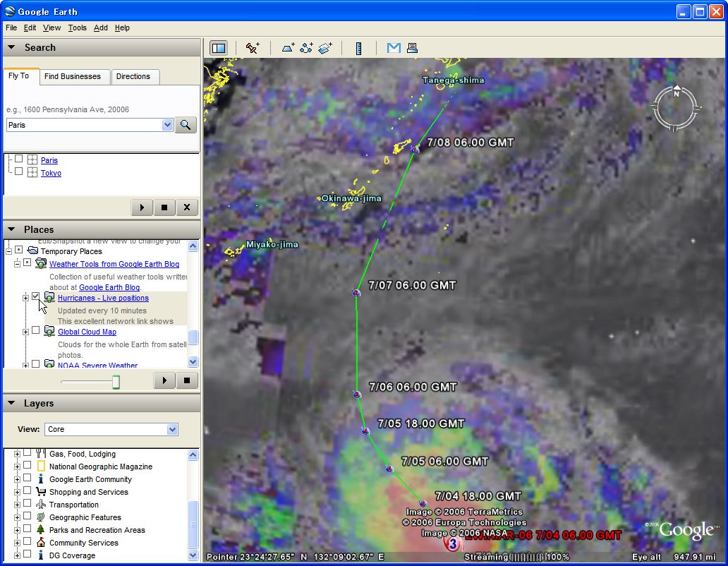Open the ruler Measure tool

358,48
